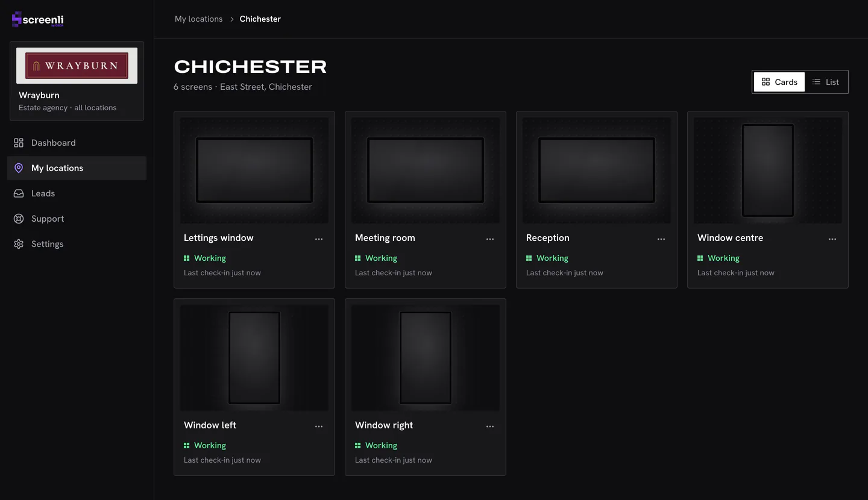Click the Meeting room title
The image size is (868, 500).
pos(385,238)
